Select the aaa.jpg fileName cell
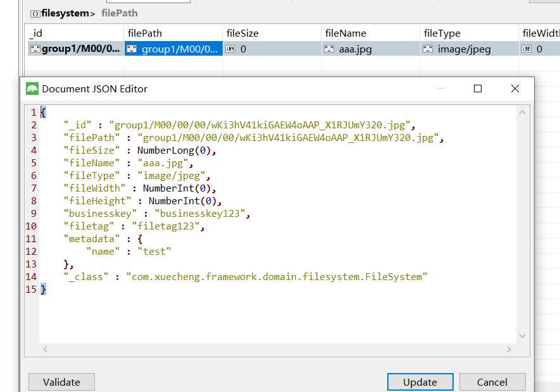 [x=371, y=49]
